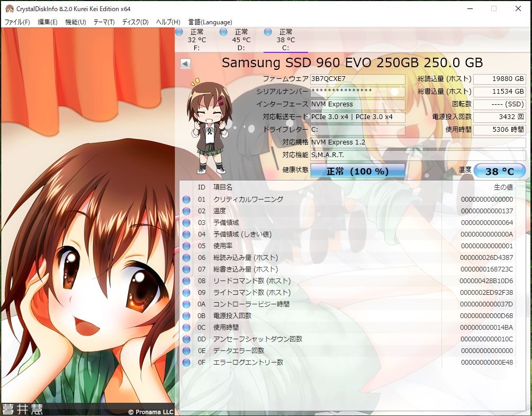Image resolution: width=532 pixels, height=416 pixels.
Task: Open the 編集(E) menu
Action: (x=48, y=22)
